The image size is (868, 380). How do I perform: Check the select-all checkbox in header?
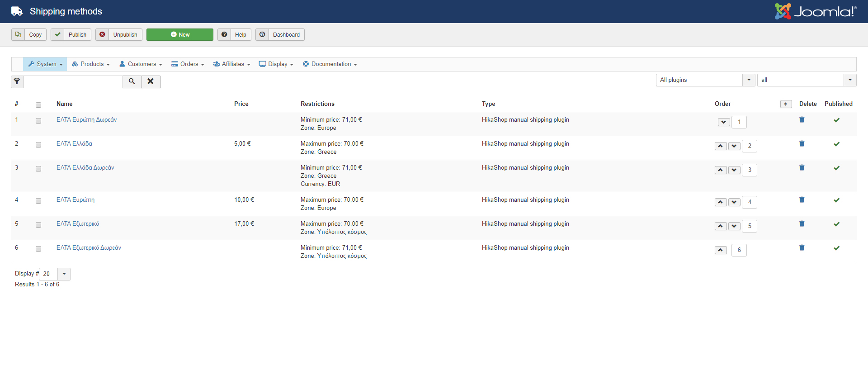pyautogui.click(x=38, y=105)
